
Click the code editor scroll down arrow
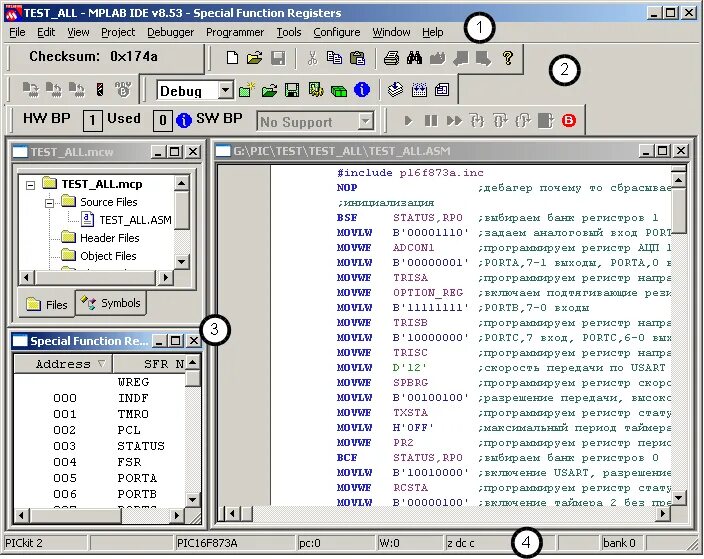click(678, 497)
